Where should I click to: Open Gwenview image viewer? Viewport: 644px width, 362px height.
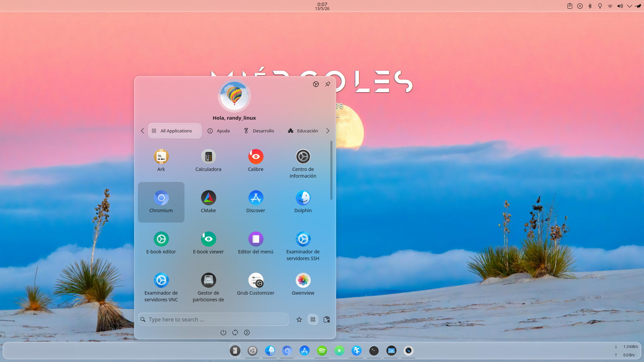click(303, 284)
